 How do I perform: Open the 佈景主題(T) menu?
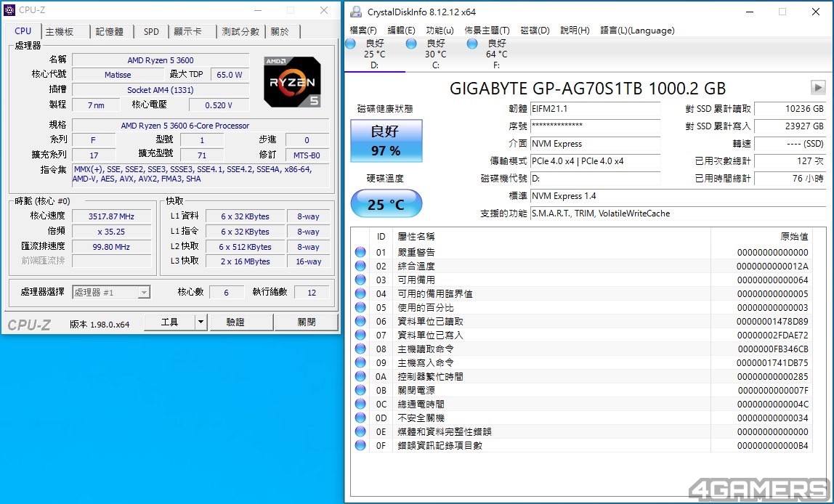(x=487, y=31)
